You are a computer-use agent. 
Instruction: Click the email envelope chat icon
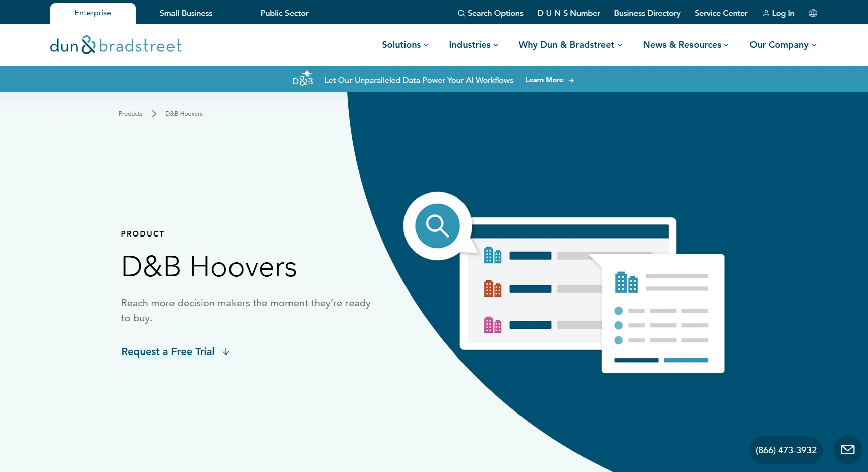coord(848,450)
